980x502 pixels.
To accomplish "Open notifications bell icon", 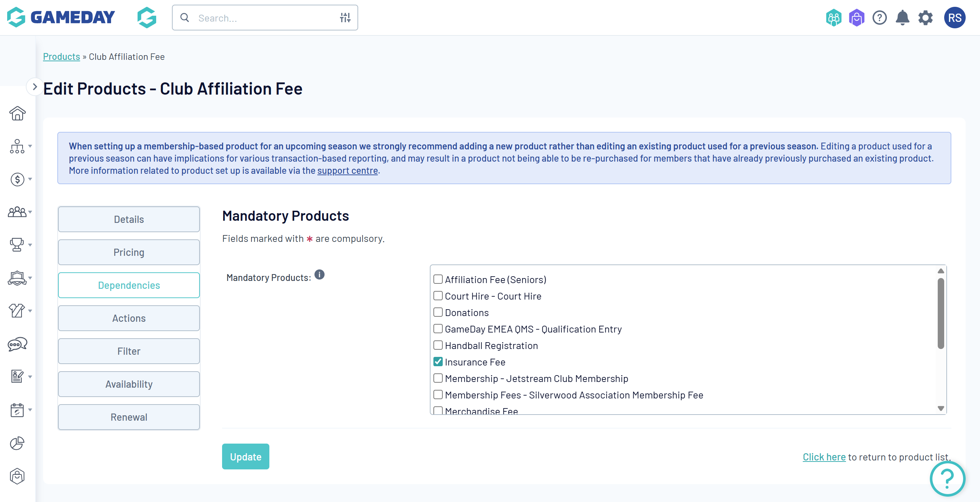I will click(902, 18).
